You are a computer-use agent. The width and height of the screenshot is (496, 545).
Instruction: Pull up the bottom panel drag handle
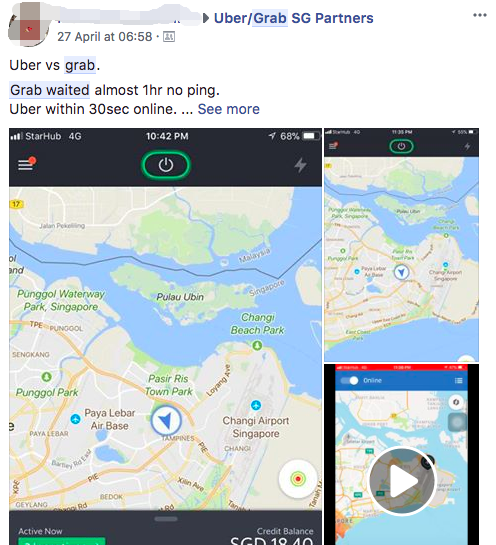click(166, 519)
